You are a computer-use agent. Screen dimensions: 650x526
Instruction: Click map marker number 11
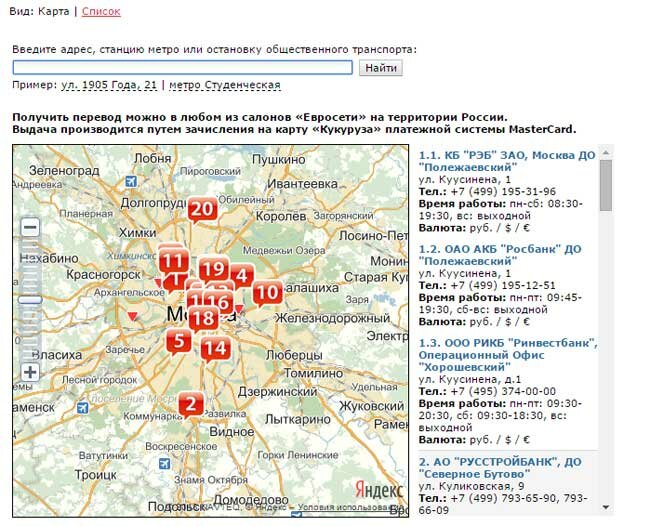tap(173, 261)
